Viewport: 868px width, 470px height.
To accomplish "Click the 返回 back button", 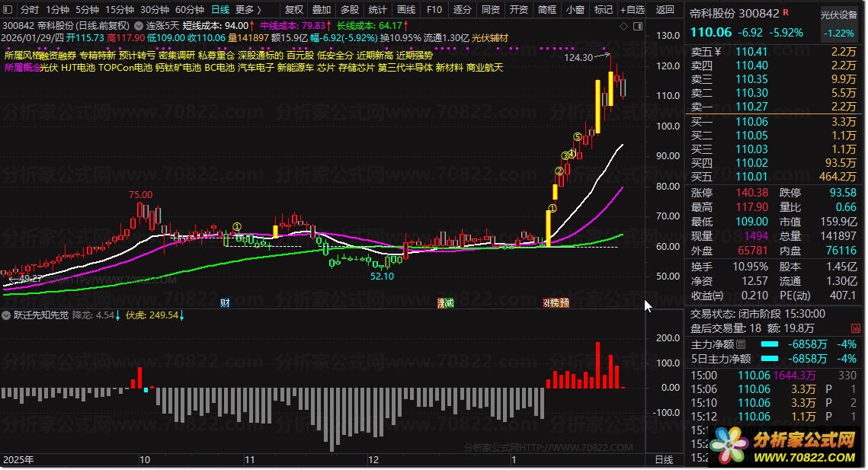I will 665,9.
